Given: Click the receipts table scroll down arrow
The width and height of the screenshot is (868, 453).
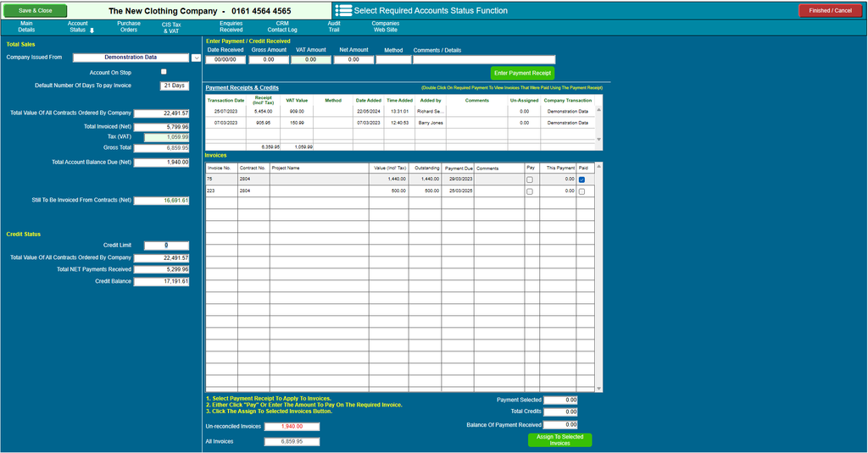Looking at the screenshot, I should point(598,140).
